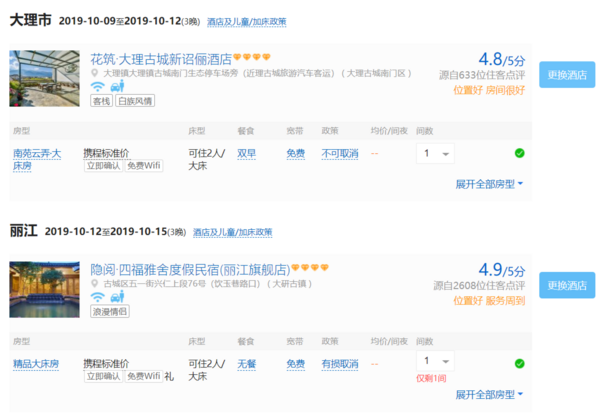Open the Lijiang hotel courtyard thumbnail
The height and width of the screenshot is (419, 600).
[x=44, y=289]
